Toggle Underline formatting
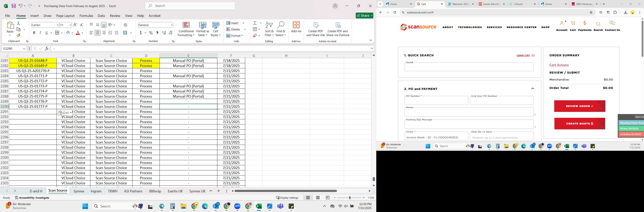 [46, 33]
